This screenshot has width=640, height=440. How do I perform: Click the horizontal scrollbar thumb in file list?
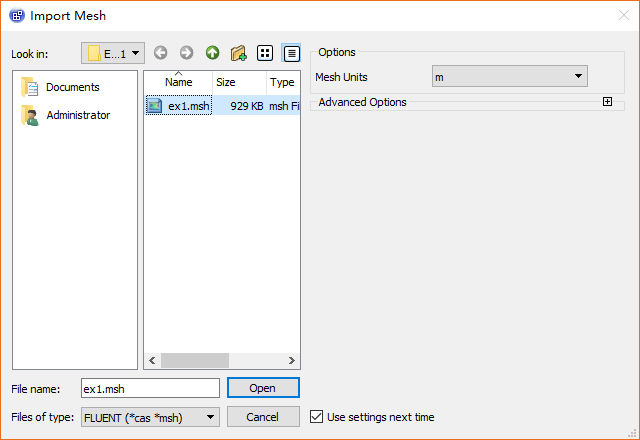tap(195, 360)
